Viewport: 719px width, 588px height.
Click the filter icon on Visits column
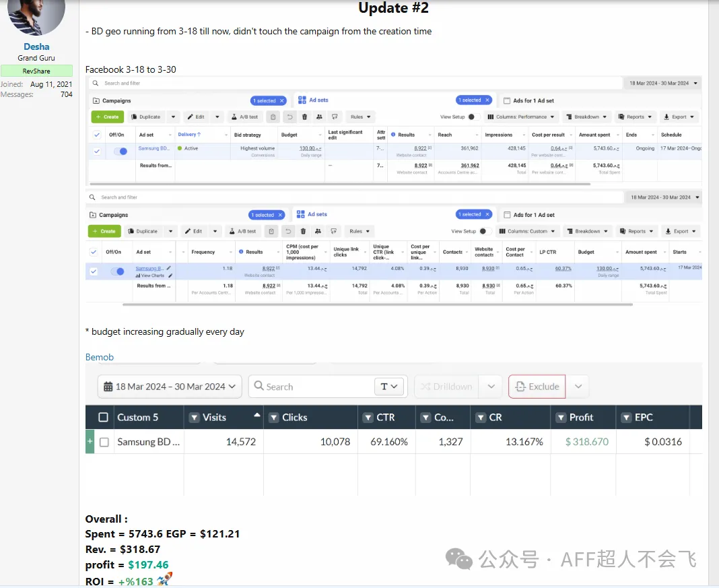pos(195,418)
